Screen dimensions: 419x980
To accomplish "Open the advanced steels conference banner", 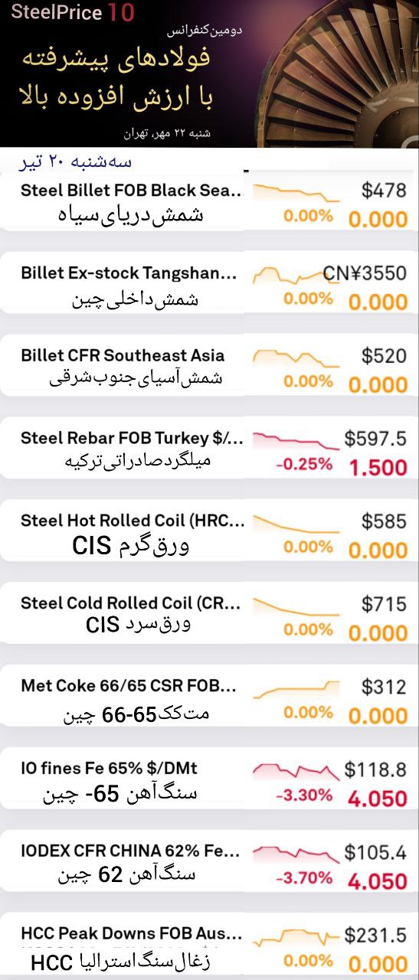I will tap(209, 73).
